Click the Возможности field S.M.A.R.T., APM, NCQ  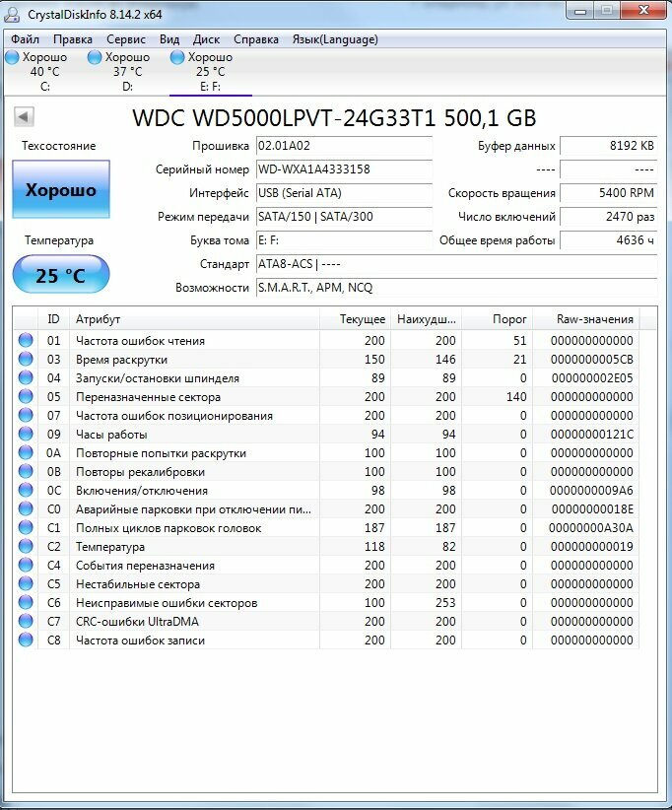click(456, 288)
